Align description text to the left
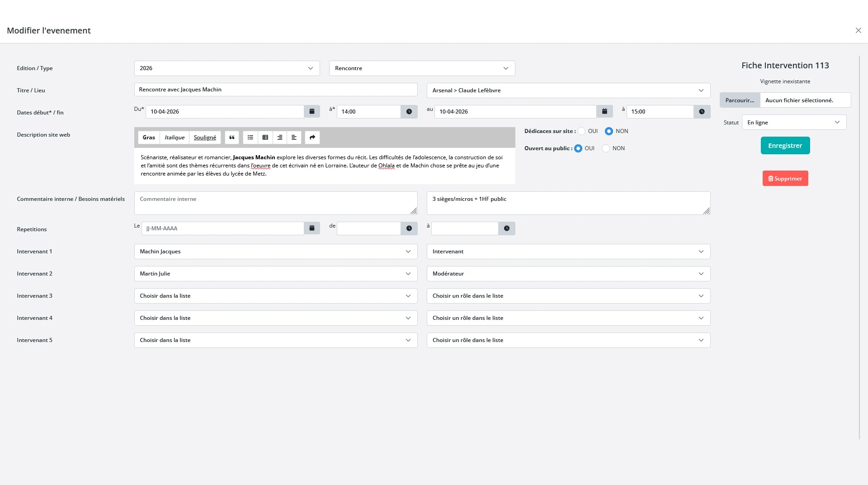This screenshot has height=485, width=868. tap(294, 138)
